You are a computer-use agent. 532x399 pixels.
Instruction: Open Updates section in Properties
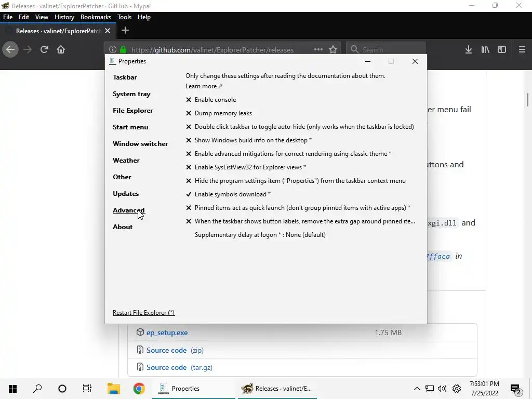pos(126,194)
